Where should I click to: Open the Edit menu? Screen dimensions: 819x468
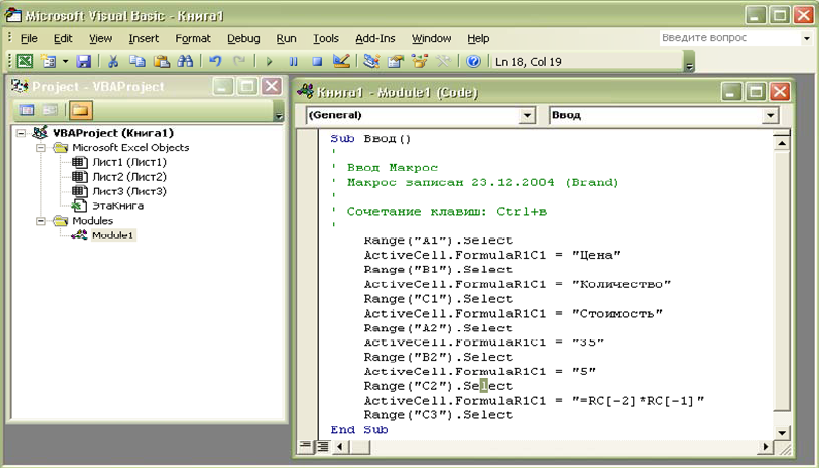pos(63,38)
